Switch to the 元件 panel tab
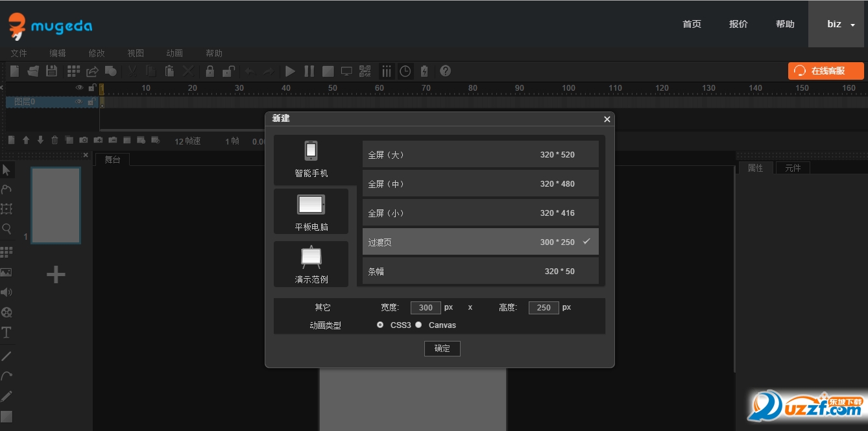This screenshot has height=431, width=868. coord(793,168)
